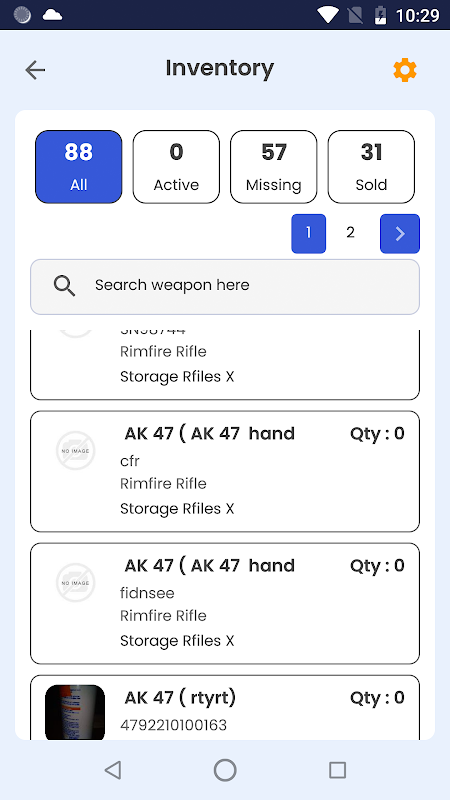The height and width of the screenshot is (800, 450).
Task: Open the AK 47 (rtyrt) title
Action: [x=180, y=698]
